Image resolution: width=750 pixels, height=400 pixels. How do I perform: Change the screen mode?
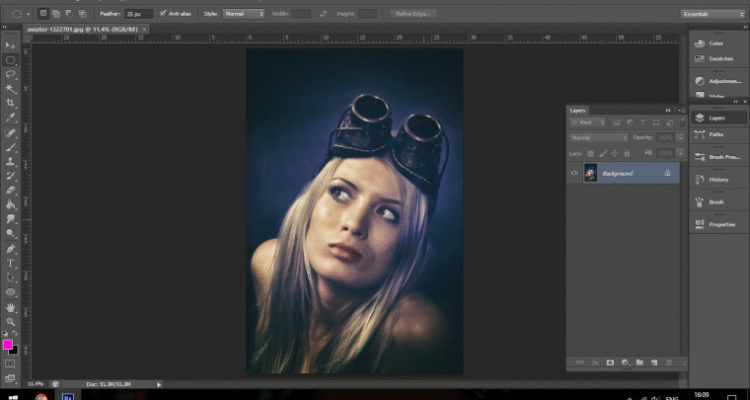coord(10,378)
